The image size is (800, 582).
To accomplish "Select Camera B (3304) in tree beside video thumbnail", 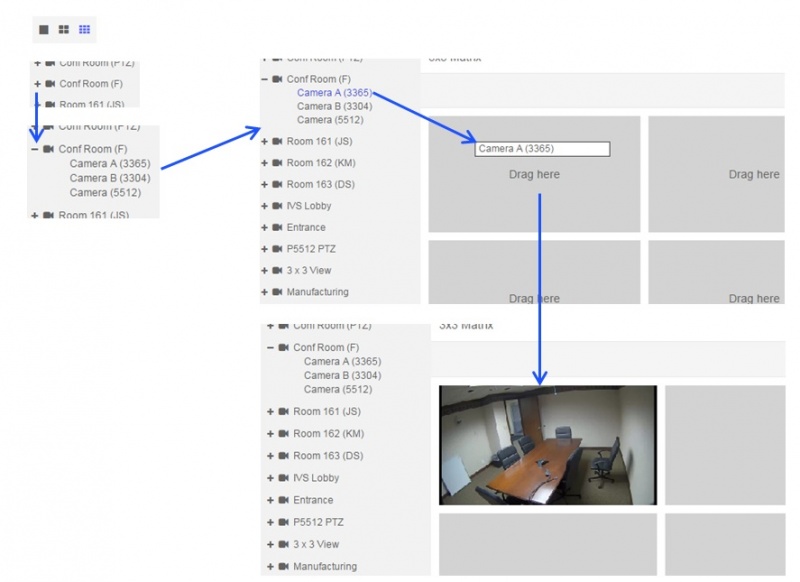I will (x=342, y=375).
